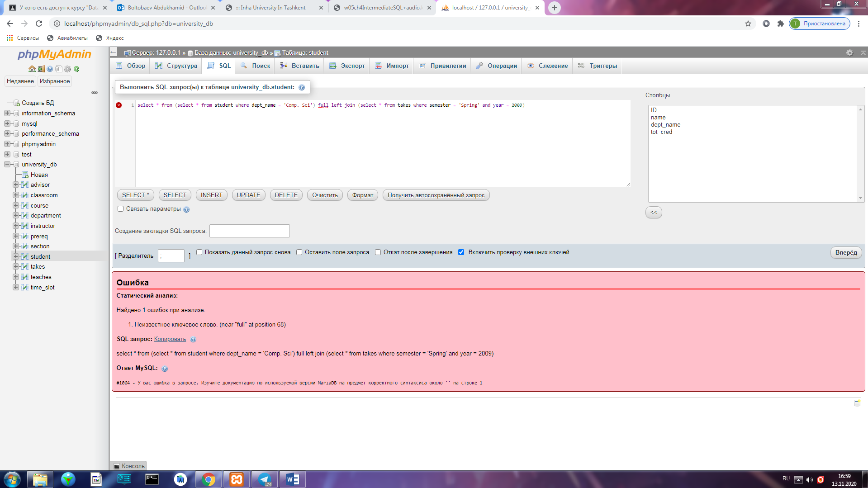The width and height of the screenshot is (868, 488).
Task: Collapse the navigation panel arrow
Action: pyautogui.click(x=114, y=52)
